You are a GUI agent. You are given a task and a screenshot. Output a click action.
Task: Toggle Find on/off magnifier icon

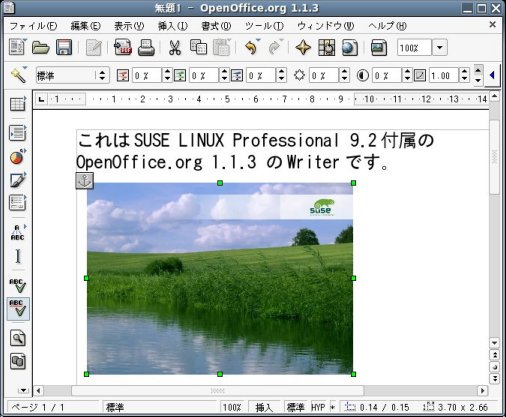[x=18, y=339]
